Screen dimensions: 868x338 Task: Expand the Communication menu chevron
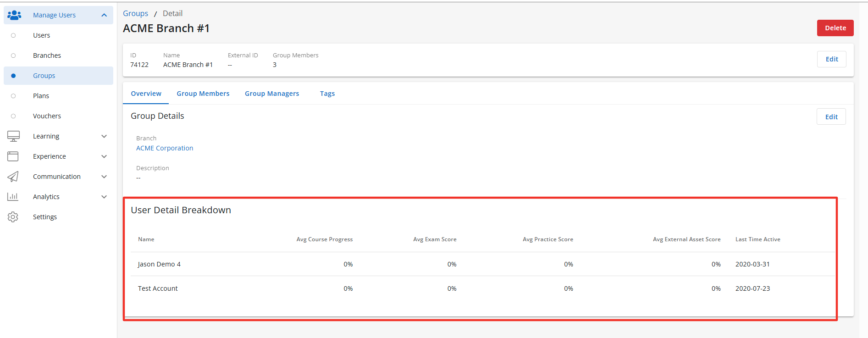click(x=104, y=177)
